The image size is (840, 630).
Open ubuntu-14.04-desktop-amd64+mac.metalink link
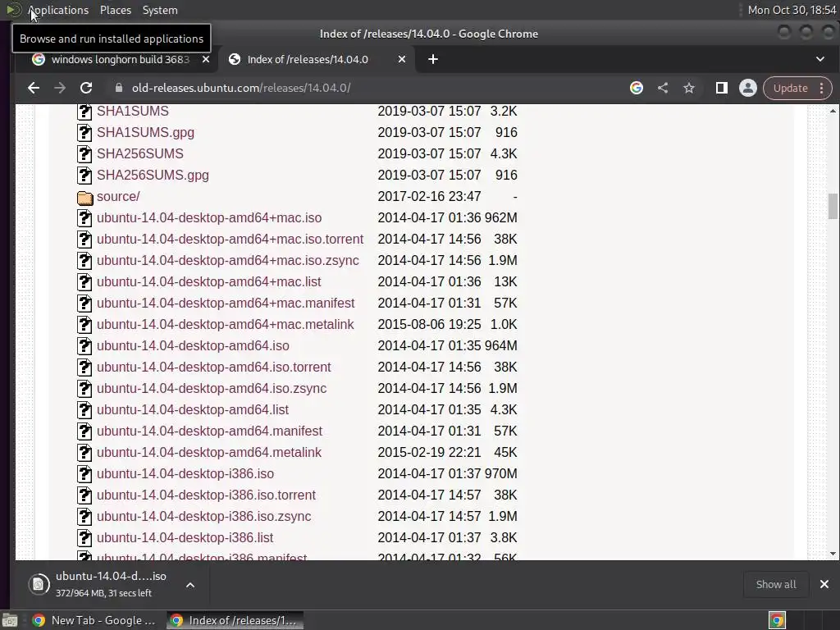pyautogui.click(x=225, y=325)
